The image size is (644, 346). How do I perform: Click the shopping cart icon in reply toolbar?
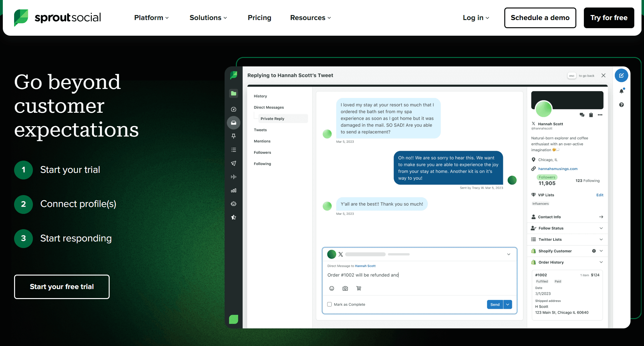point(359,288)
